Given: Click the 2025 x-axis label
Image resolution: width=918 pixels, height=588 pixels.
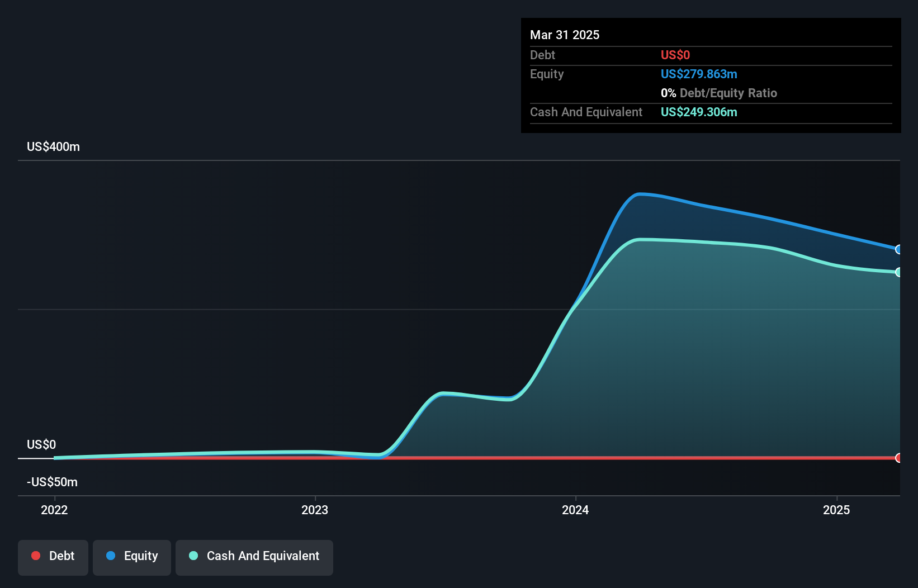Looking at the screenshot, I should click(836, 510).
